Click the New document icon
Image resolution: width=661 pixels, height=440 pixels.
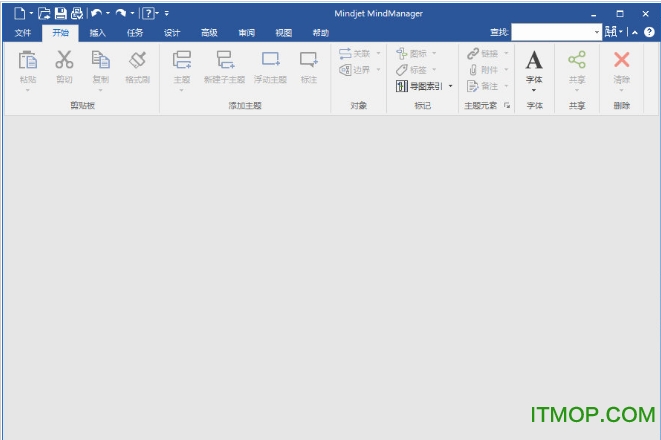19,13
